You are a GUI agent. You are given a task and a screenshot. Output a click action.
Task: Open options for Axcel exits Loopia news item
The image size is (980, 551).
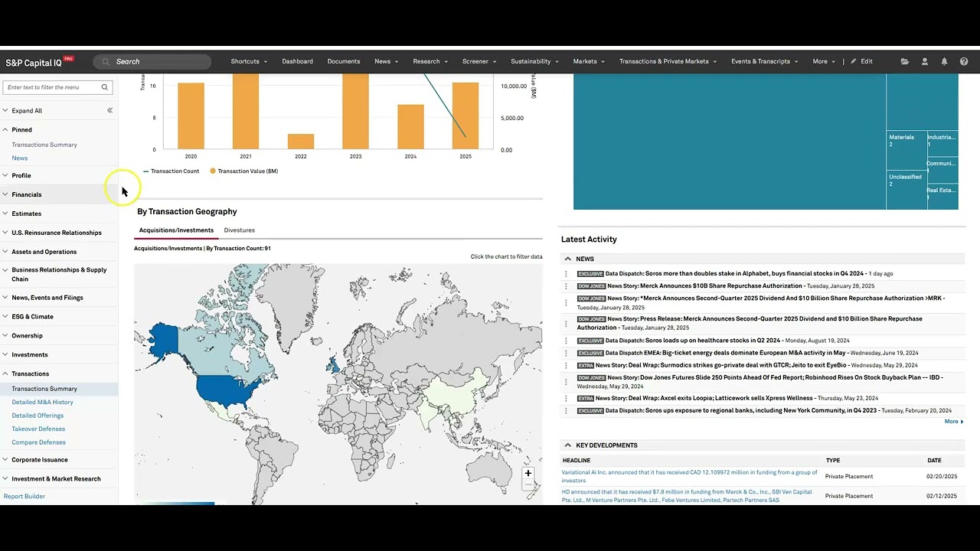pos(567,398)
